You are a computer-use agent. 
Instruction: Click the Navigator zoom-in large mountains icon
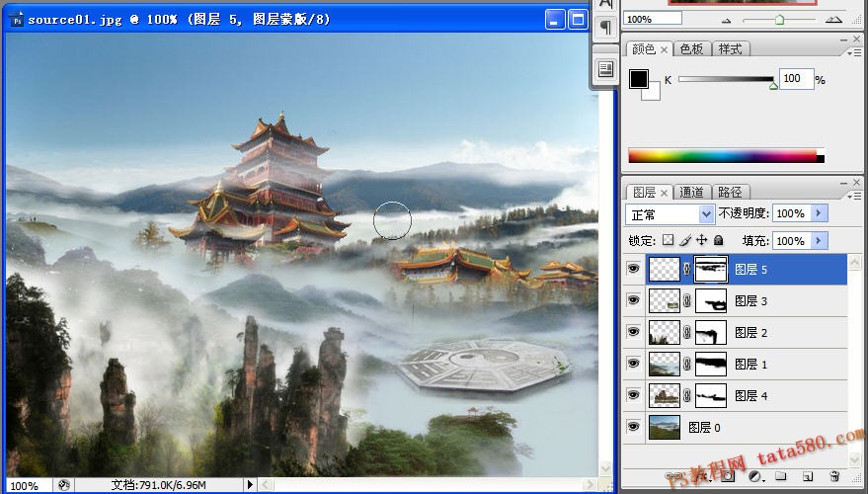(x=833, y=20)
